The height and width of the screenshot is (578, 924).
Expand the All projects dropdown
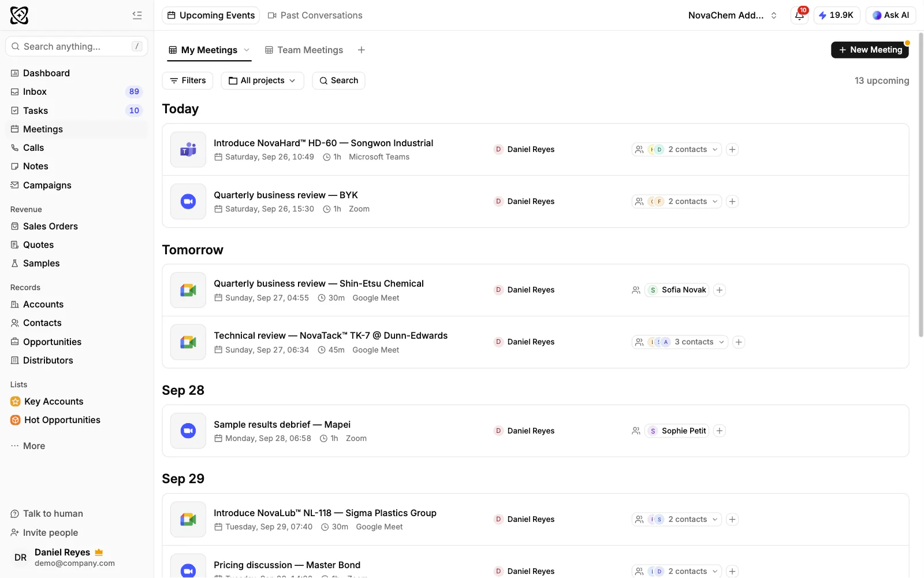click(x=262, y=80)
